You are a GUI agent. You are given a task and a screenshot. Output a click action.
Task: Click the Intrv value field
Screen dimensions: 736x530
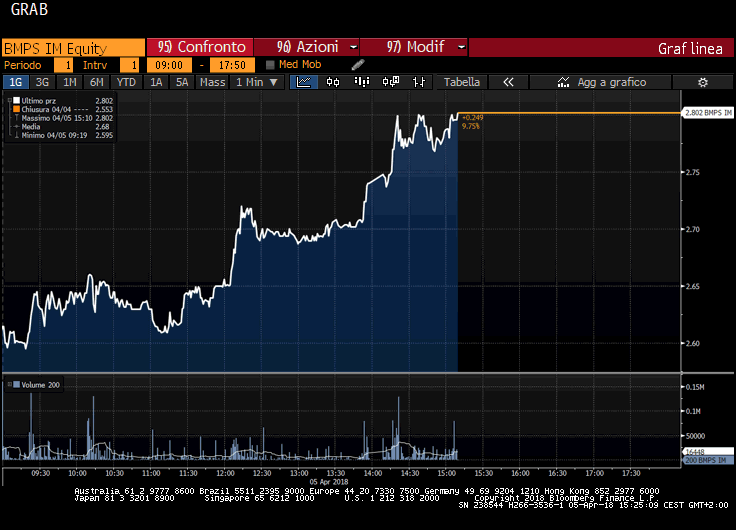[x=130, y=65]
